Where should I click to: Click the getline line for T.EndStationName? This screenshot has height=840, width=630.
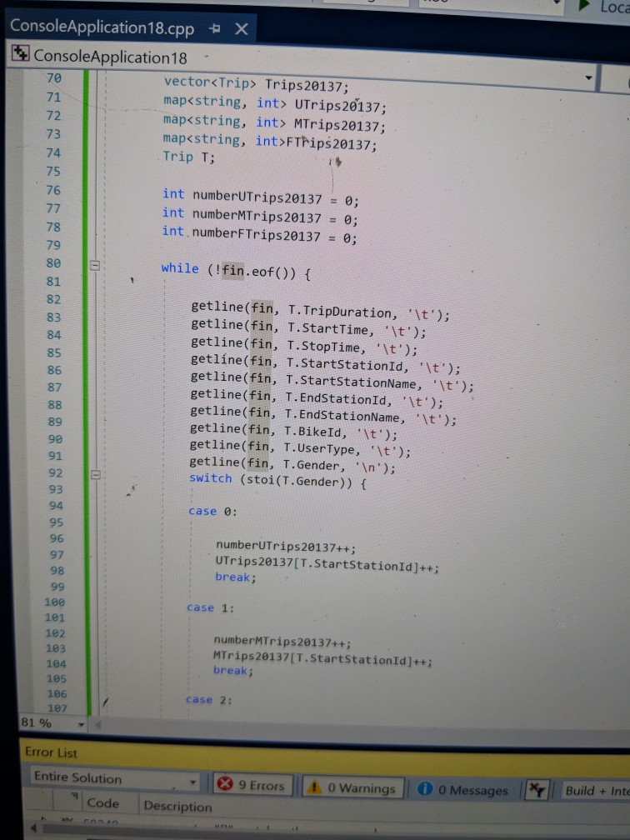point(323,415)
